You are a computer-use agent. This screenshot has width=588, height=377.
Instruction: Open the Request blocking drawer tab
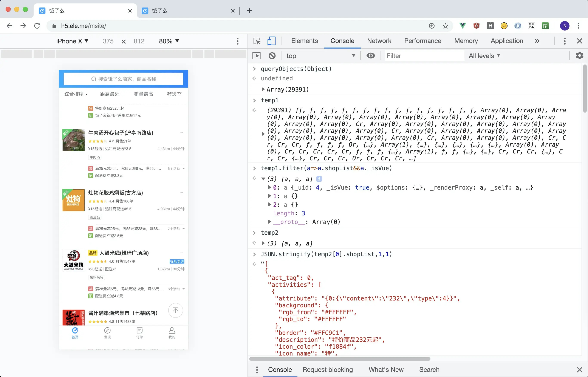327,370
